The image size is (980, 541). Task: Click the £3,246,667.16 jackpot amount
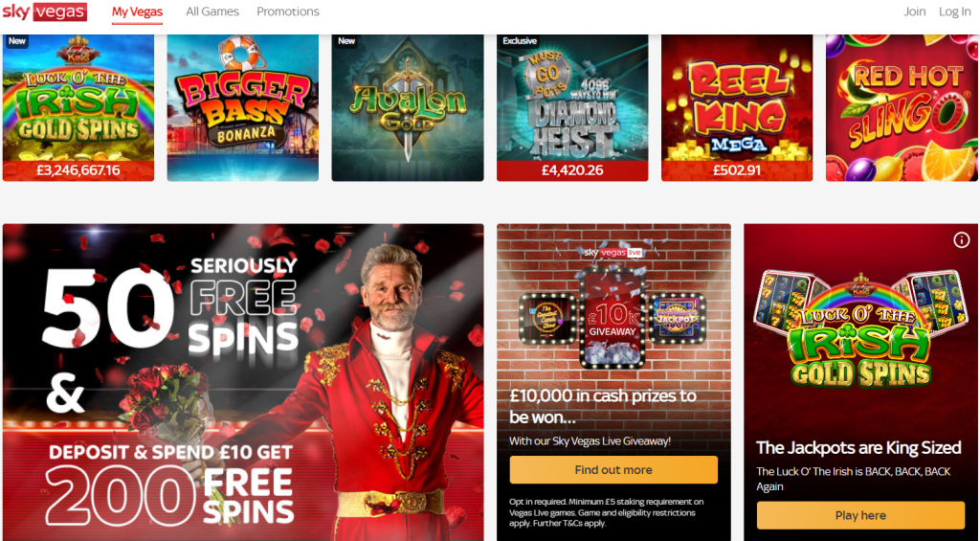coord(78,170)
